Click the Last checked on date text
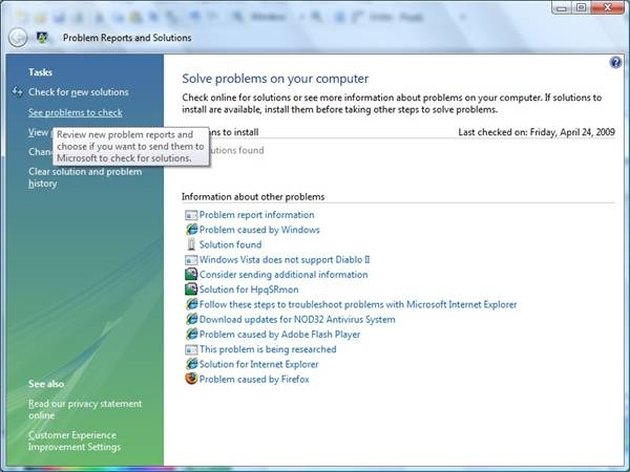630x472 pixels. tap(536, 132)
